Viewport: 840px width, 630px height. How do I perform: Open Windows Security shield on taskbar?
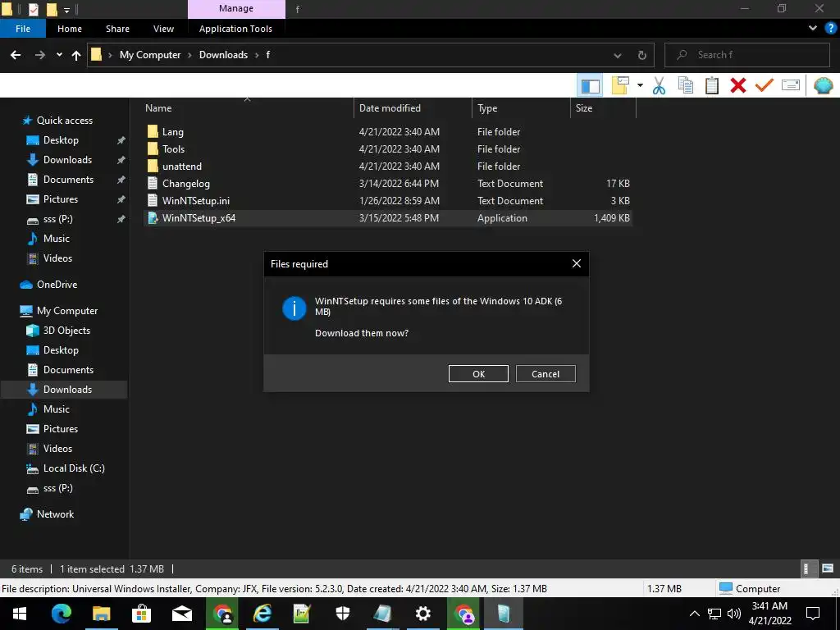(x=343, y=614)
